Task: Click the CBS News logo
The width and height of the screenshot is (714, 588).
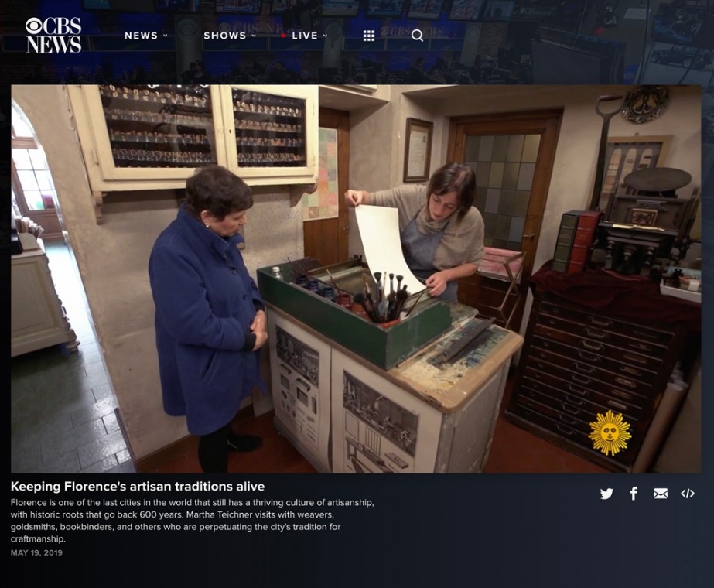Action: pyautogui.click(x=53, y=36)
